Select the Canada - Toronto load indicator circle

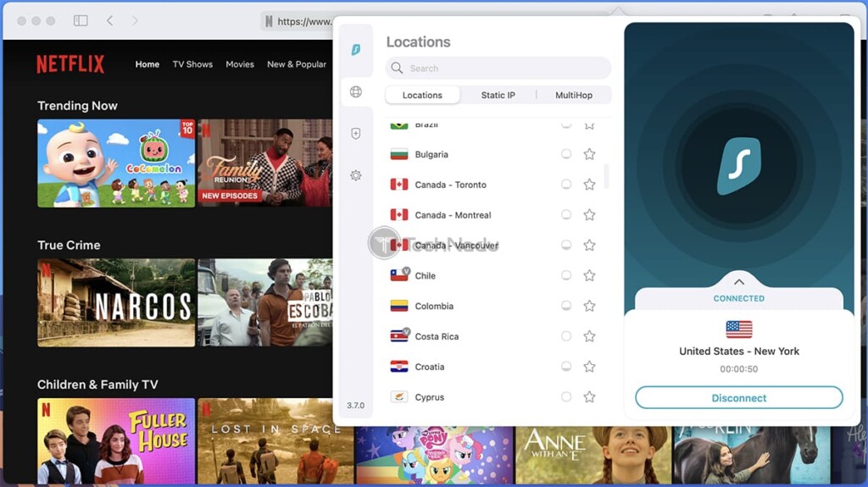pyautogui.click(x=565, y=185)
